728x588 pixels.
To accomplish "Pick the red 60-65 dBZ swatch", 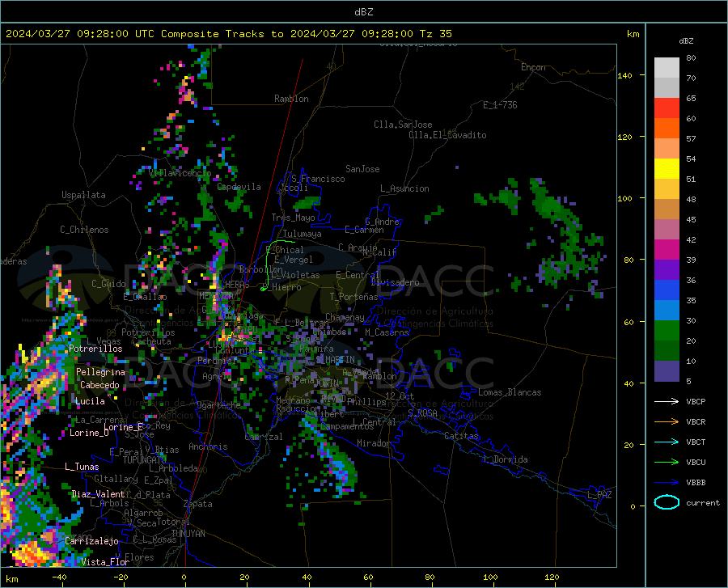I will pyautogui.click(x=667, y=108).
